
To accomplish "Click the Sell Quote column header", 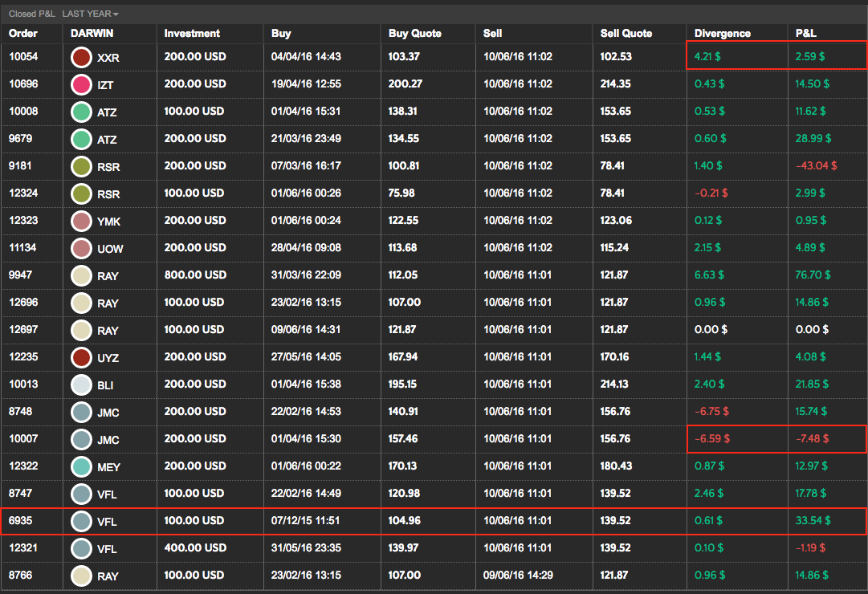I will (626, 33).
